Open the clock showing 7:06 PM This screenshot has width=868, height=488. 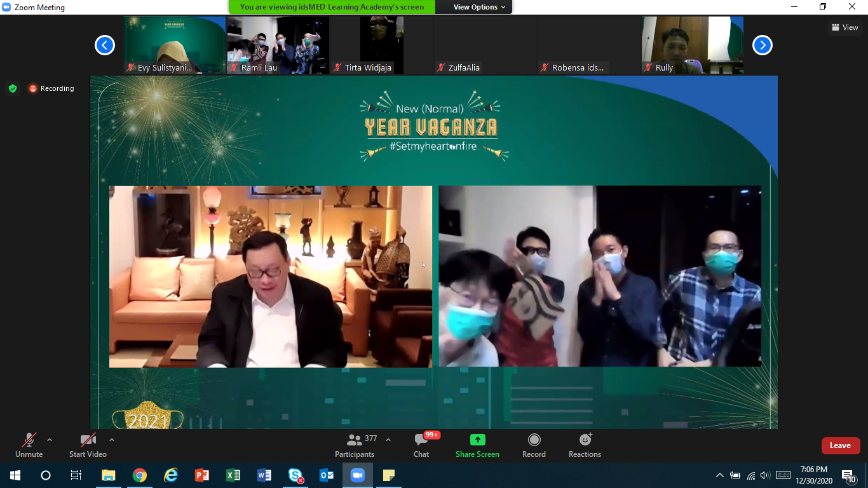(814, 475)
